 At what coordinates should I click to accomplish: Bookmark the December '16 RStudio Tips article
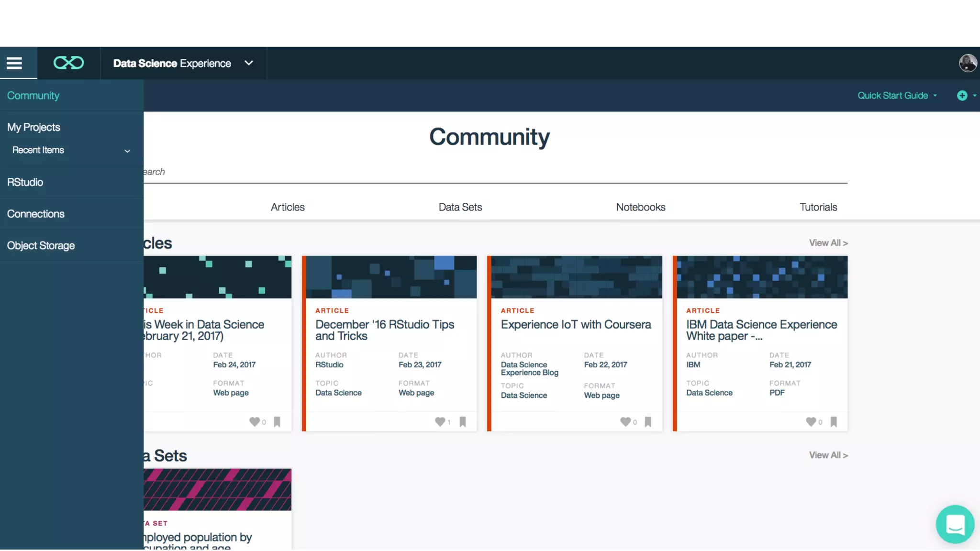point(463,422)
